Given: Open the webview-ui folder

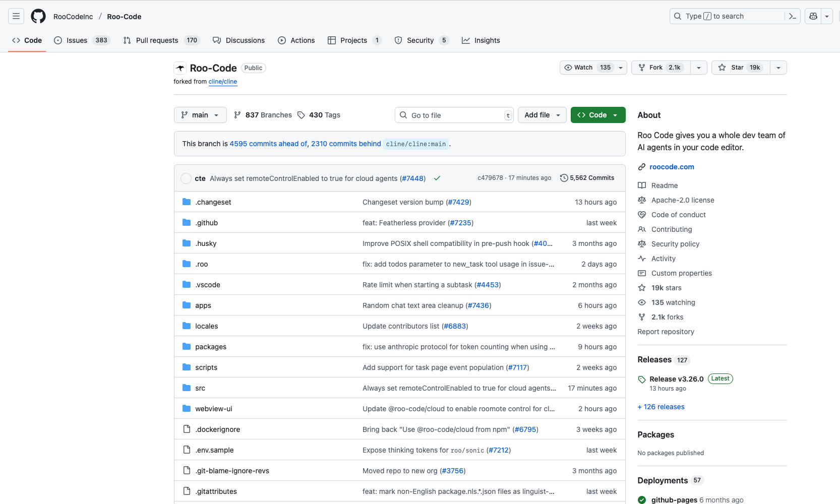Looking at the screenshot, I should point(214,409).
